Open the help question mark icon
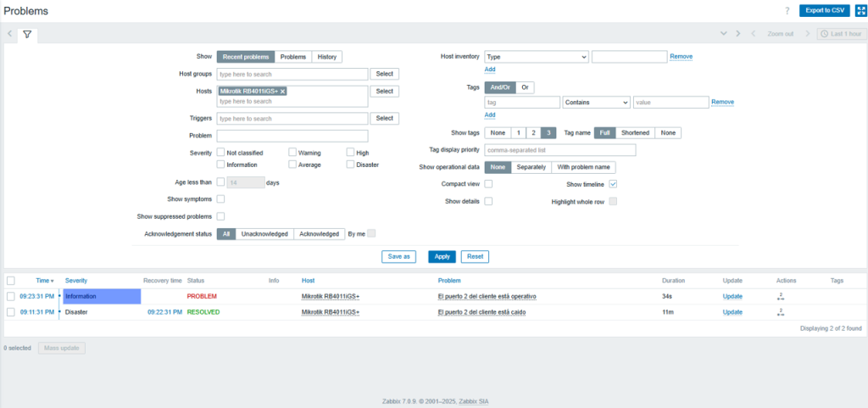 (x=787, y=10)
